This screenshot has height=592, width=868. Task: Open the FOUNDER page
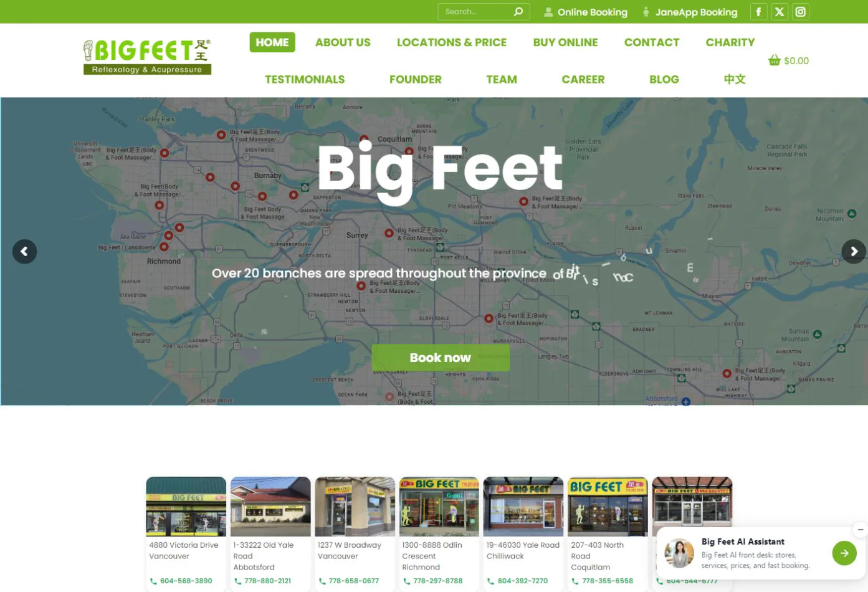pos(416,79)
